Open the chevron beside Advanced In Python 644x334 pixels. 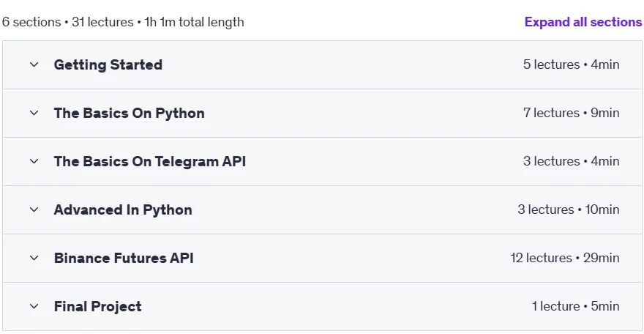click(x=34, y=209)
